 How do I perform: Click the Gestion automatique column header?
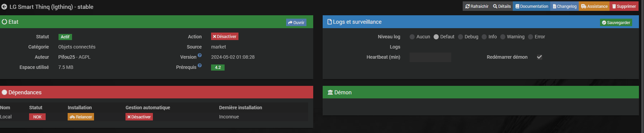click(x=148, y=108)
